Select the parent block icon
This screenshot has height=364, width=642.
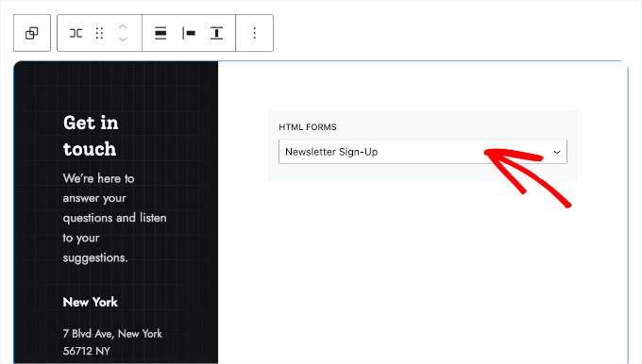32,33
